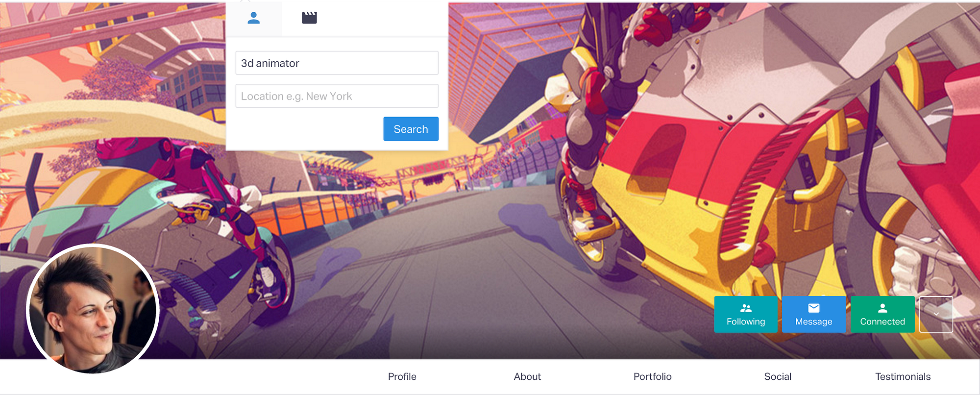
Task: Toggle the Following text label
Action: pos(746,321)
